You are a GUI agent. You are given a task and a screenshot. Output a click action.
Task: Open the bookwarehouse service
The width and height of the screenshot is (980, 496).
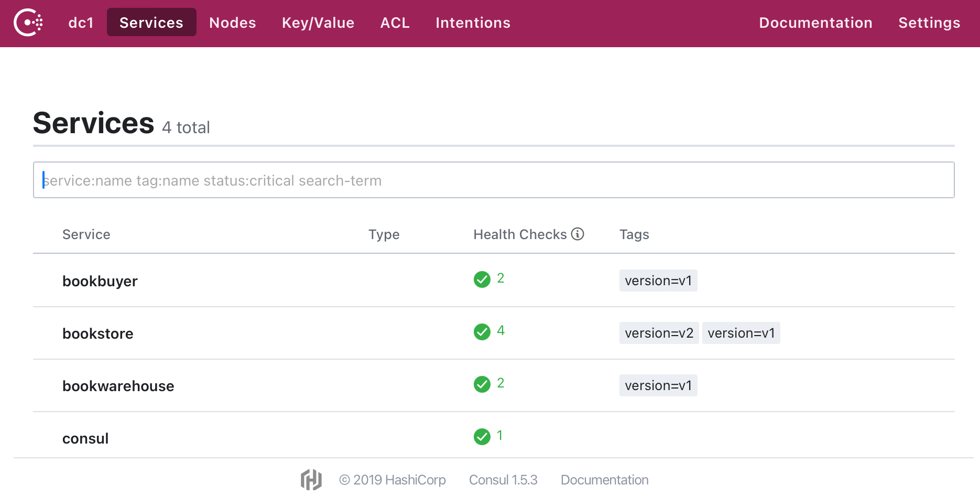118,386
